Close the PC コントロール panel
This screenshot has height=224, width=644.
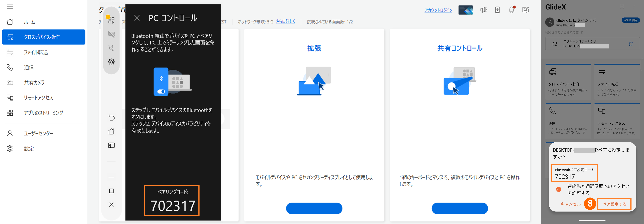(x=137, y=18)
